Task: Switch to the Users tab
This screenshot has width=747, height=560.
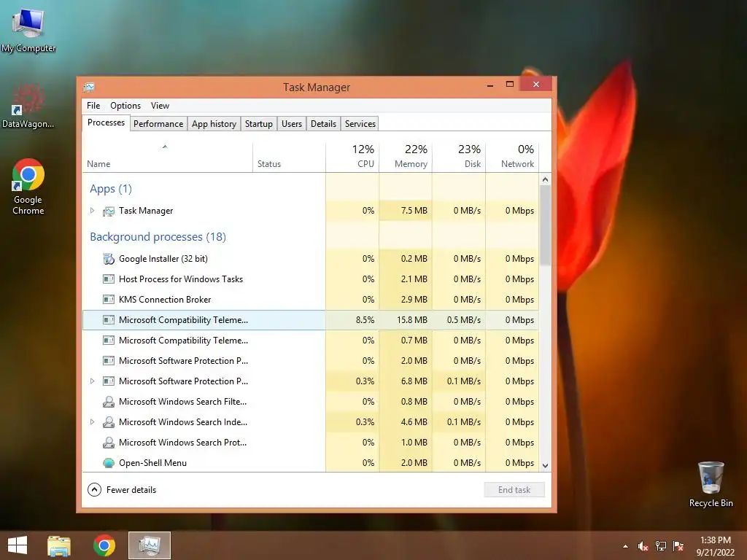Action: coord(292,124)
